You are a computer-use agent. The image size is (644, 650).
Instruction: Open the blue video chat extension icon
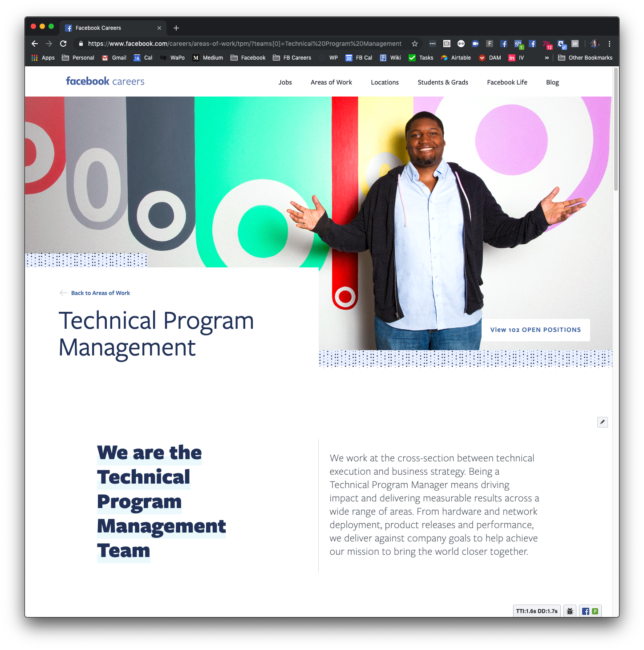[475, 44]
